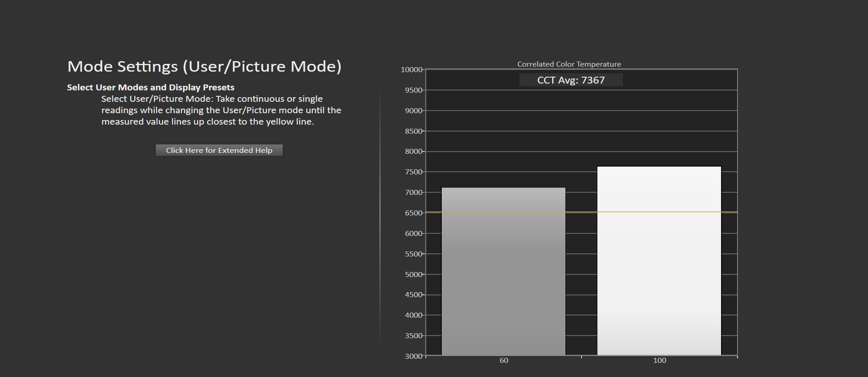Click the 7500 y-axis label
Image resolution: width=868 pixels, height=377 pixels.
click(413, 172)
